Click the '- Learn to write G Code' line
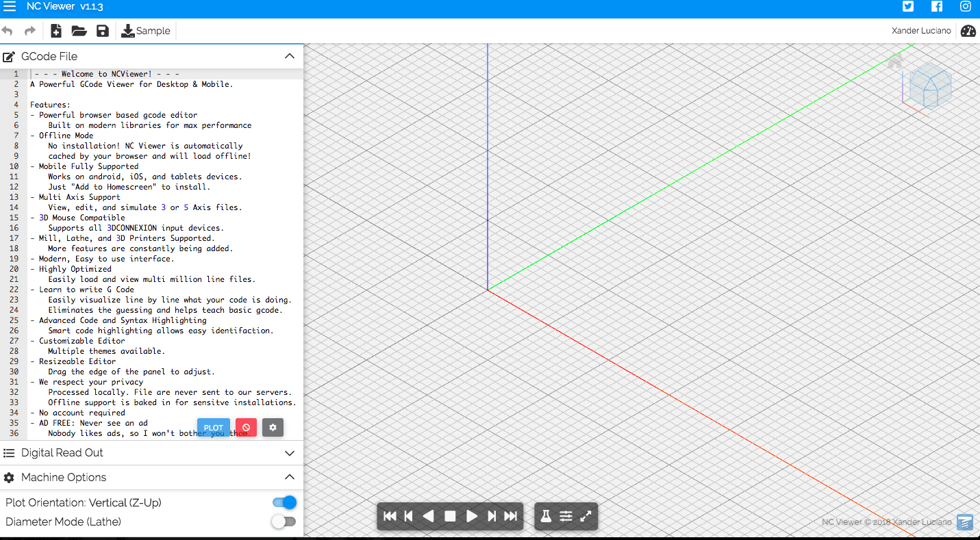980x540 pixels. pyautogui.click(x=82, y=290)
